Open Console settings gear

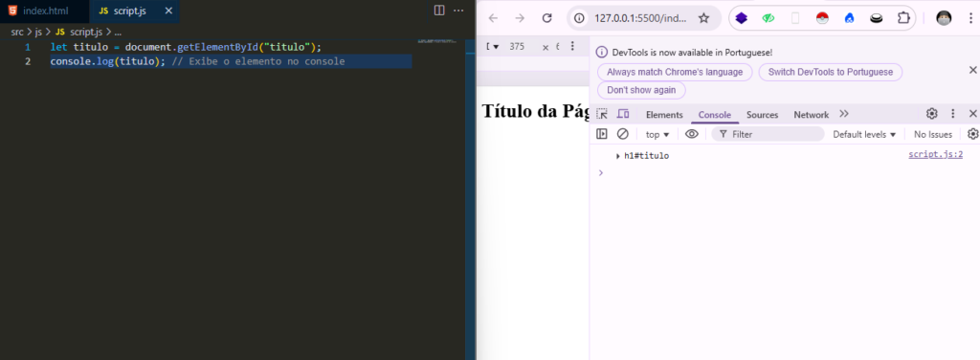973,134
